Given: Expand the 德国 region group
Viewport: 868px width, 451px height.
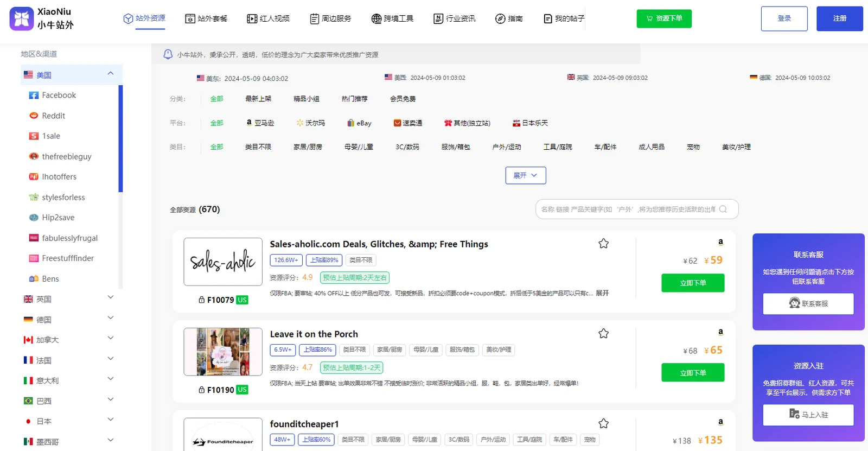Looking at the screenshot, I should pyautogui.click(x=111, y=318).
